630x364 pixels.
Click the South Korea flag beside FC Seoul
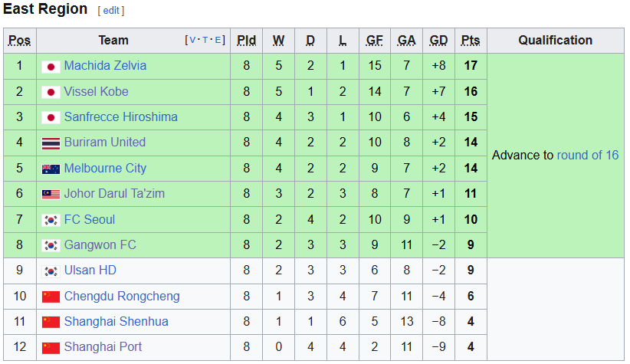click(51, 220)
